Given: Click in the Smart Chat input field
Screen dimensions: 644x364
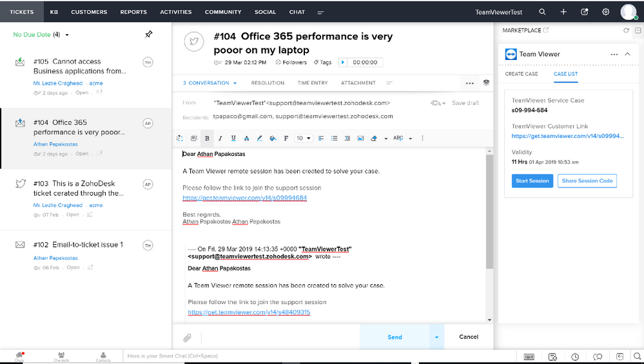Looking at the screenshot, I should click(x=320, y=356).
